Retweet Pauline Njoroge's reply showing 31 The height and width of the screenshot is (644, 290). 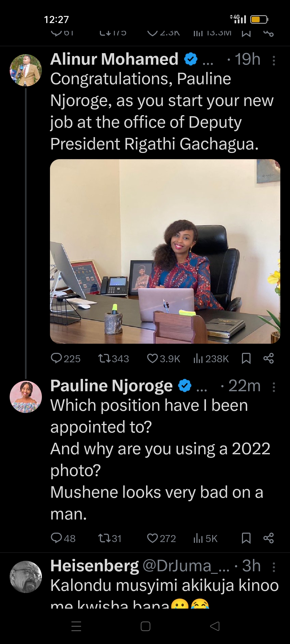tap(104, 538)
